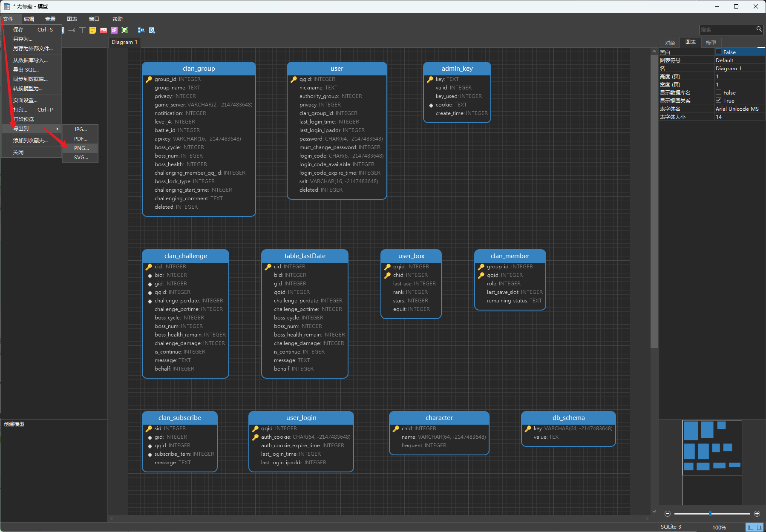Select the green Layer tool icon
766x532 pixels.
pos(125,30)
